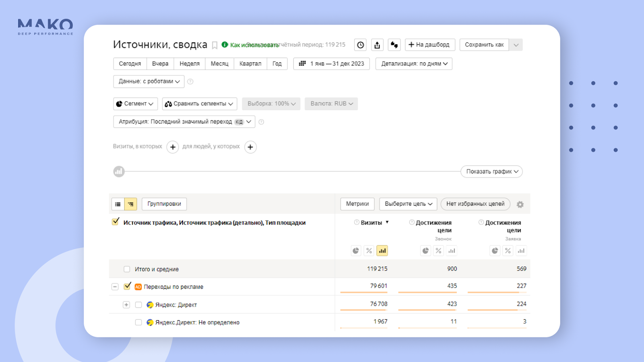Select bar chart icon under Заявка goal
The image size is (644, 362).
pyautogui.click(x=521, y=251)
